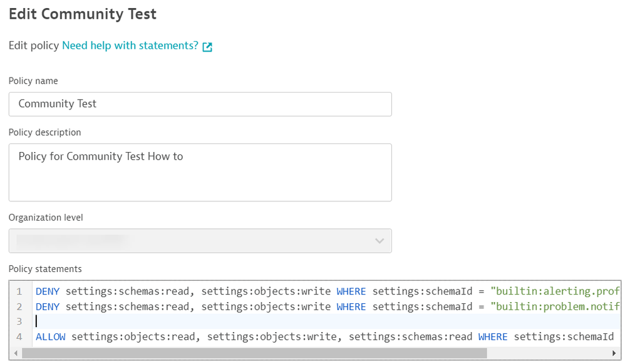Click the DENY keyword on line 1

click(x=48, y=291)
